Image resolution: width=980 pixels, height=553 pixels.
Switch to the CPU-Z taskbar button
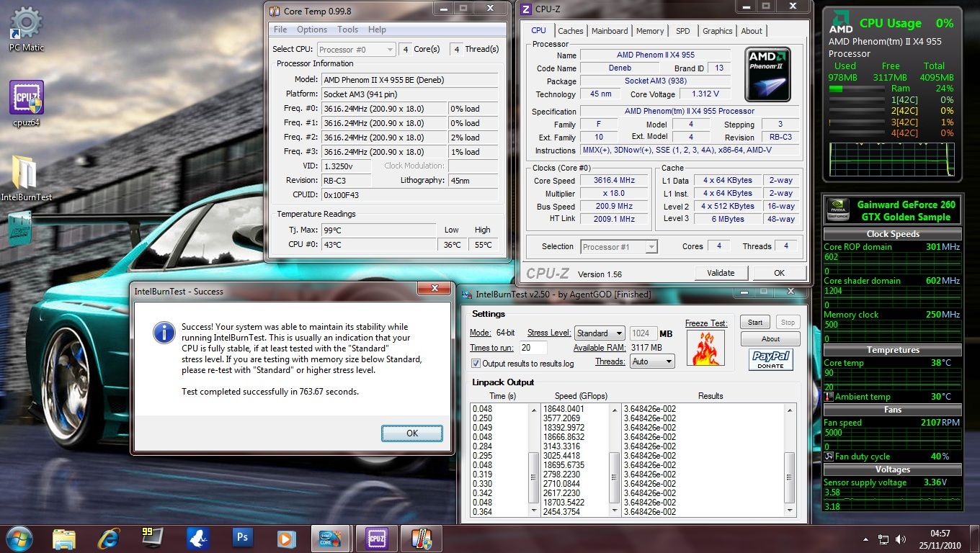pyautogui.click(x=376, y=538)
